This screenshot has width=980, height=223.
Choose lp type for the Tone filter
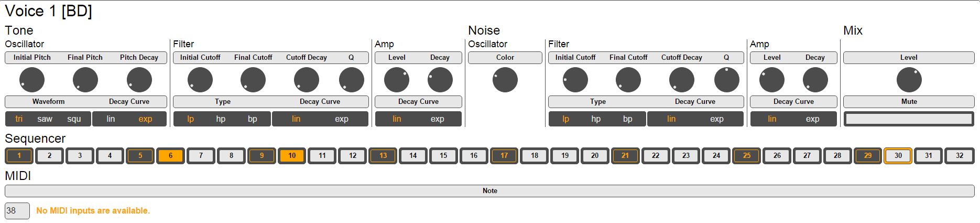pos(191,119)
